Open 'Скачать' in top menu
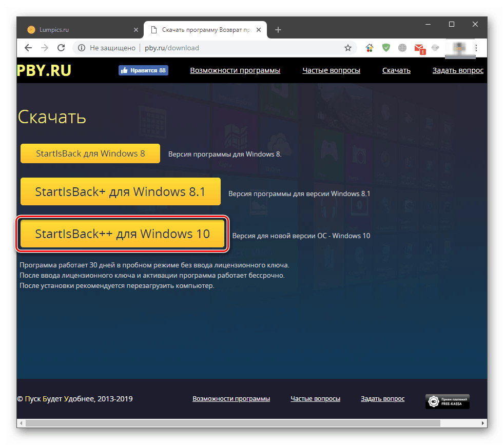Screen dimensions: 504x445 (x=396, y=70)
